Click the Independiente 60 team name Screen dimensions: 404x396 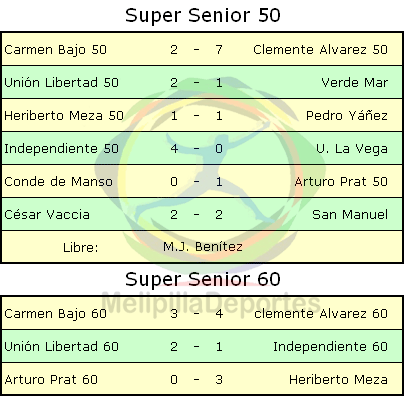pyautogui.click(x=331, y=347)
